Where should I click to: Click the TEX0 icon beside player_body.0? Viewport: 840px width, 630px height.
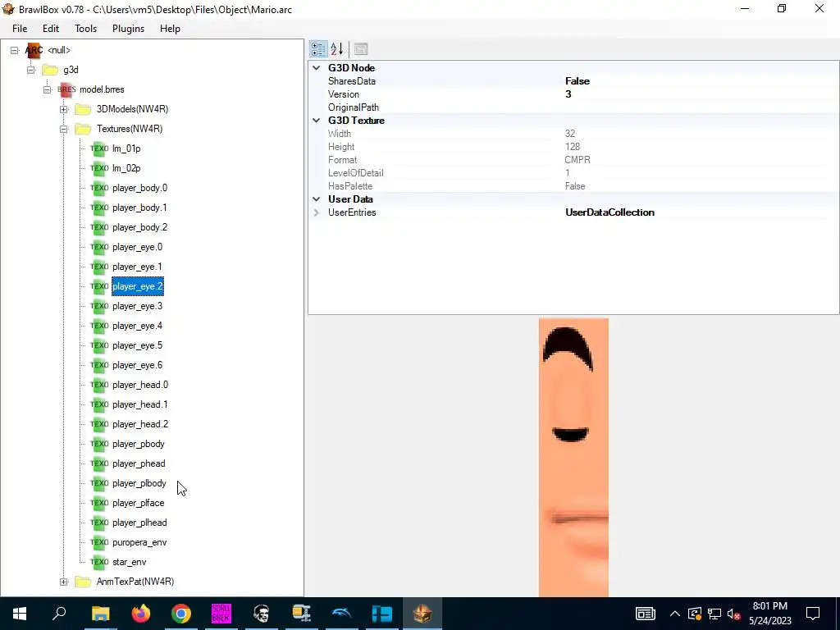pyautogui.click(x=99, y=188)
